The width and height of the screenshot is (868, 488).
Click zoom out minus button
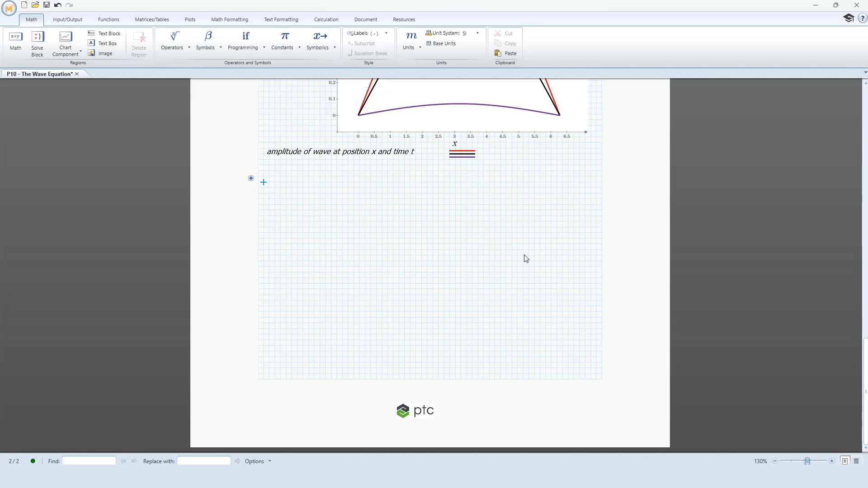pyautogui.click(x=775, y=461)
